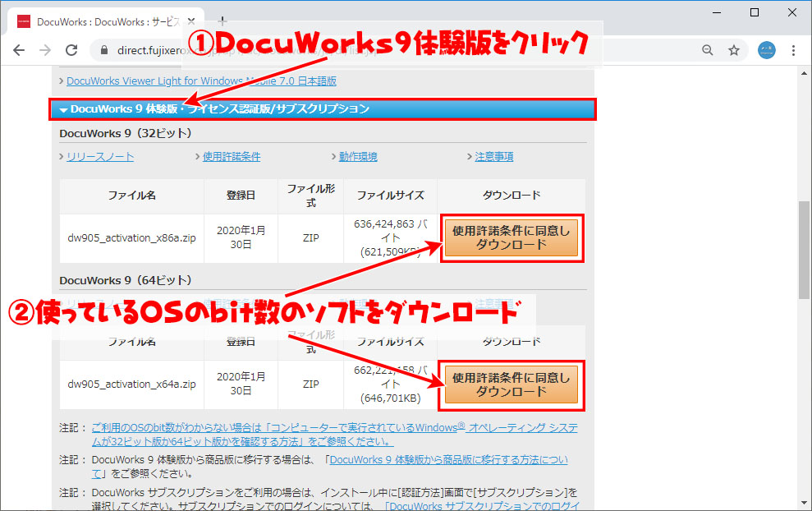Screen dimensions: 812x511
Task: Open the zoom magnifier icon in the address bar
Action: [x=708, y=50]
